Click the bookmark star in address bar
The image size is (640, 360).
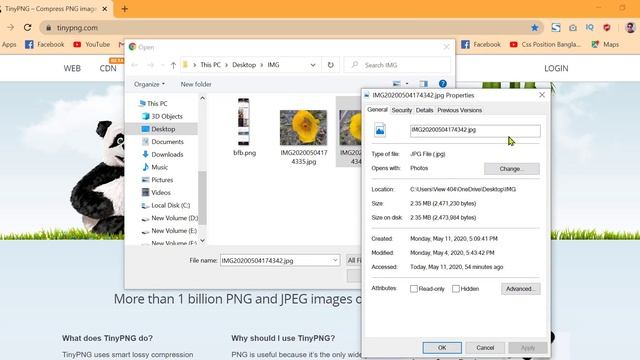pyautogui.click(x=534, y=28)
